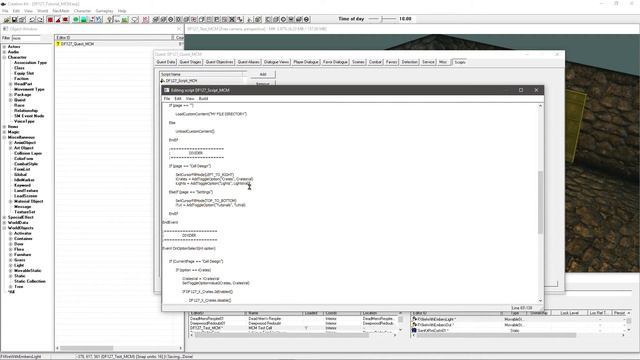Collapse the Character tree node
The height and width of the screenshot is (360, 640).
[4, 57]
